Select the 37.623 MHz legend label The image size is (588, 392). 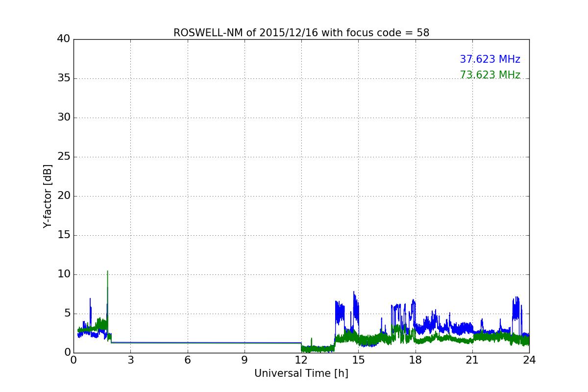tap(490, 59)
